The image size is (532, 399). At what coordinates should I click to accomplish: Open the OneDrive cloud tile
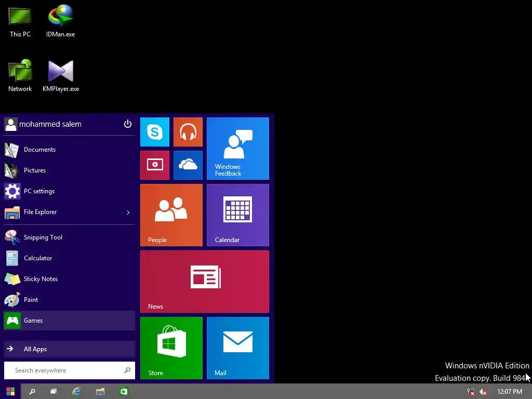point(188,165)
